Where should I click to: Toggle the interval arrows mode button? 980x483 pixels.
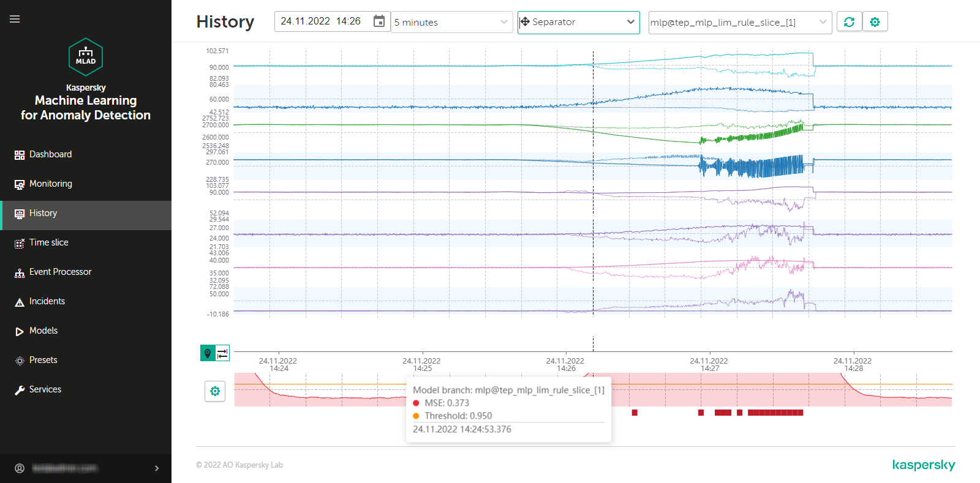(x=222, y=353)
